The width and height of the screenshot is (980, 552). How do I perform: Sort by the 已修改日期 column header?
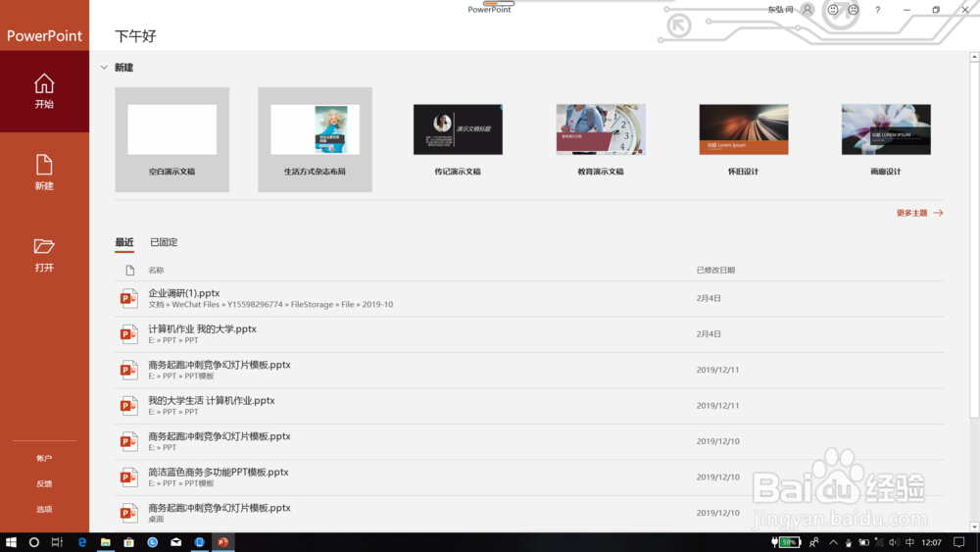[715, 270]
